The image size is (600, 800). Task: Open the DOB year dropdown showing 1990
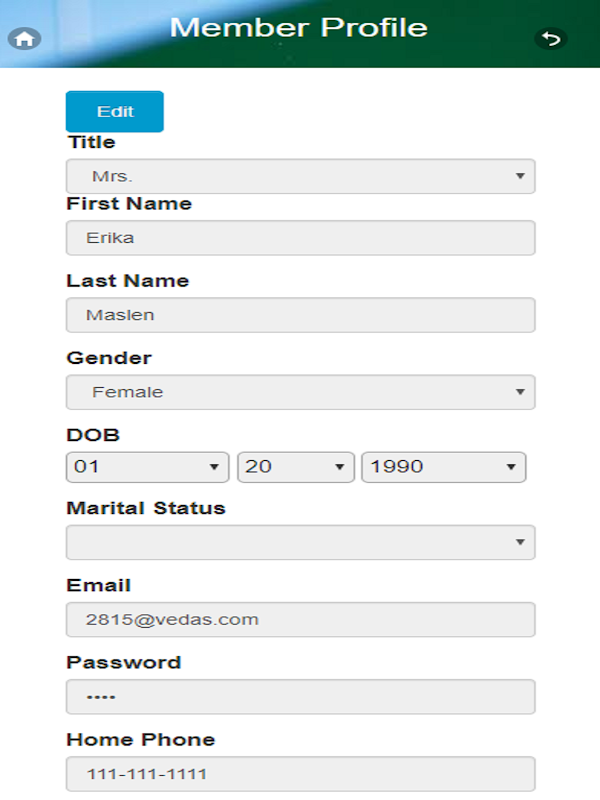pos(442,466)
